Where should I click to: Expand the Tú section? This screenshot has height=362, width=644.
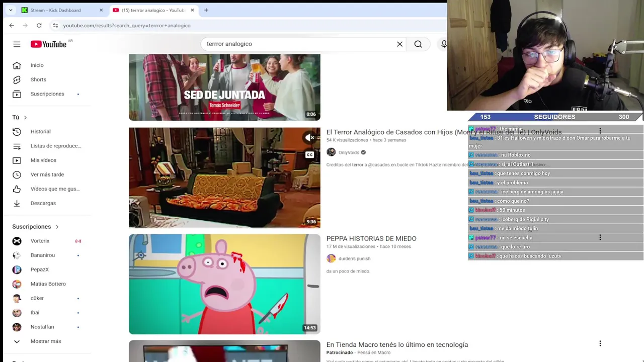click(20, 117)
